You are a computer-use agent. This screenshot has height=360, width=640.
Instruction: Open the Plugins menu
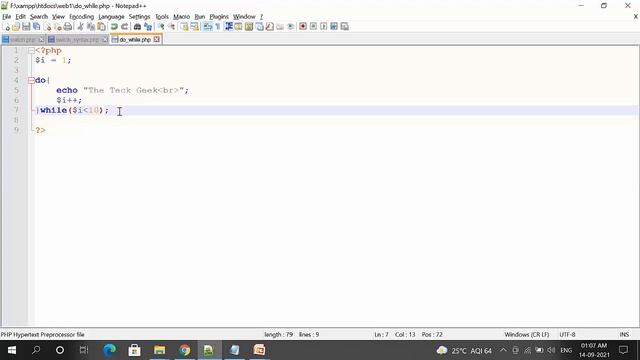[x=219, y=17]
